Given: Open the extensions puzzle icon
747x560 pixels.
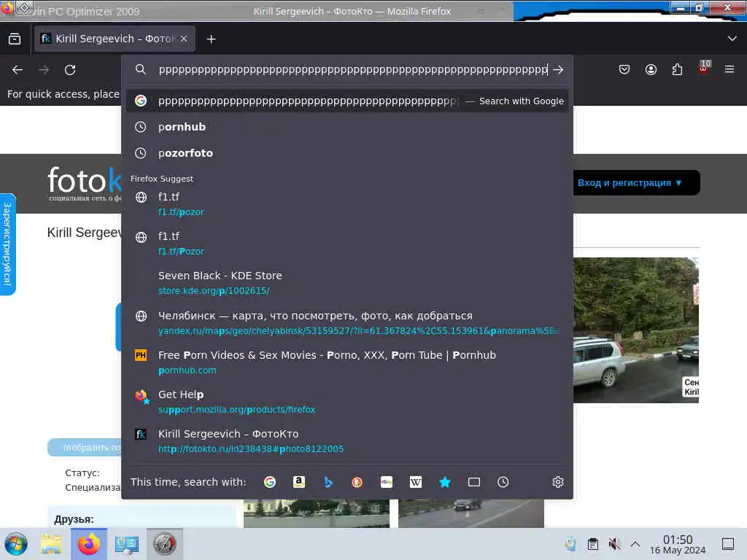Looking at the screenshot, I should [677, 69].
